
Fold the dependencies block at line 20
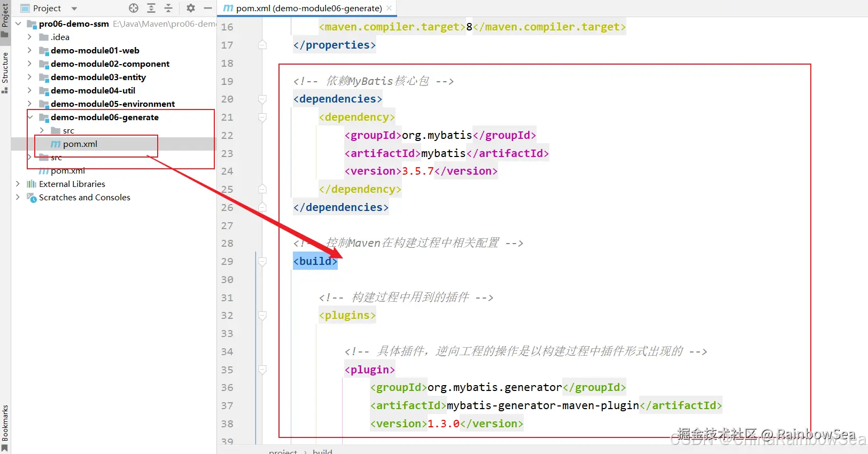tap(262, 99)
